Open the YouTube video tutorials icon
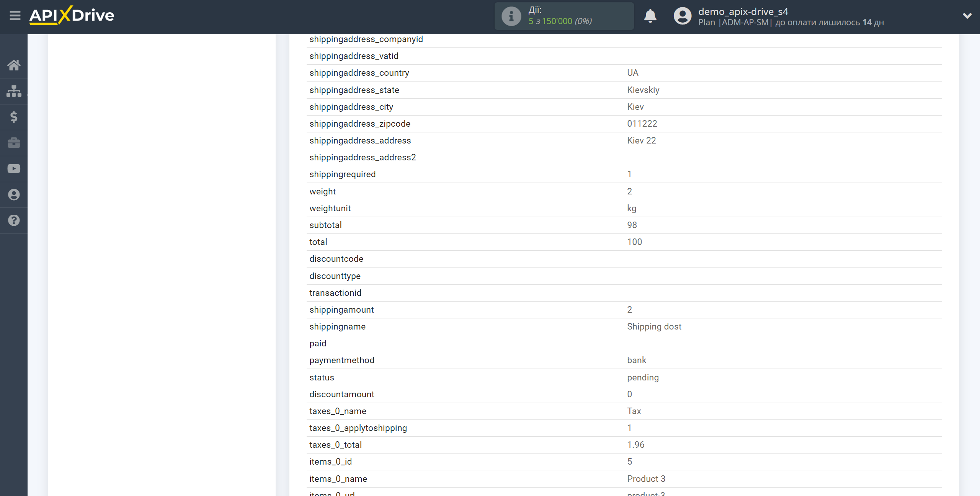980x496 pixels. [x=14, y=169]
